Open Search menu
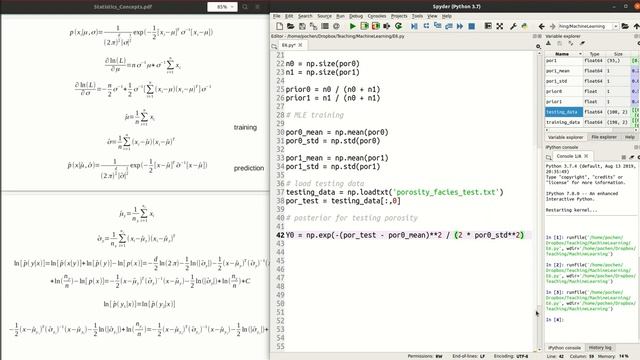 pyautogui.click(x=305, y=16)
